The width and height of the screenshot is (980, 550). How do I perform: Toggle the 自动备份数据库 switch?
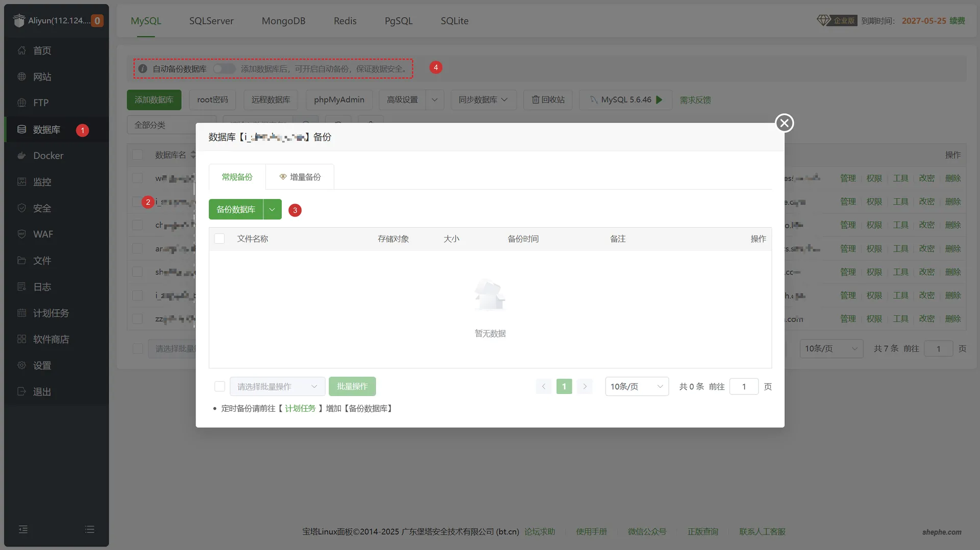coord(224,68)
